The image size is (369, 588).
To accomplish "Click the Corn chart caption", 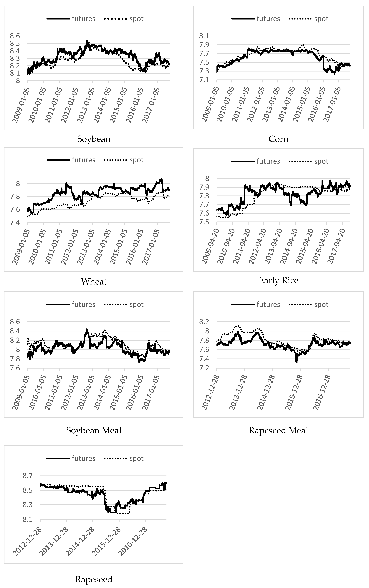I will pyautogui.click(x=278, y=139).
